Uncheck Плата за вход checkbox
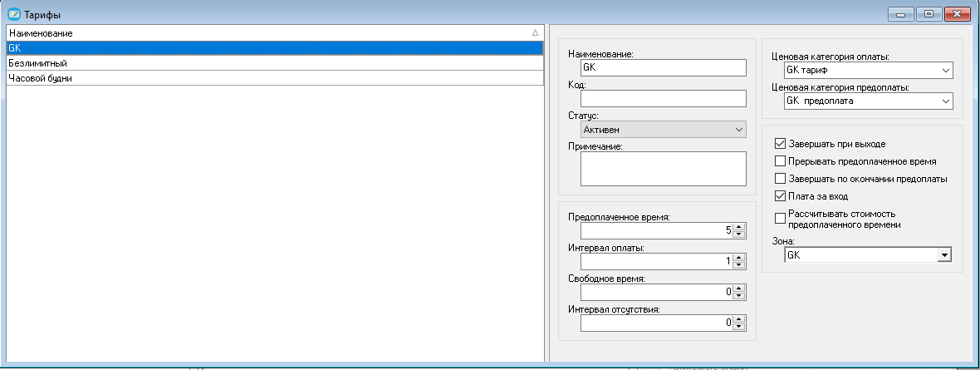 click(780, 196)
